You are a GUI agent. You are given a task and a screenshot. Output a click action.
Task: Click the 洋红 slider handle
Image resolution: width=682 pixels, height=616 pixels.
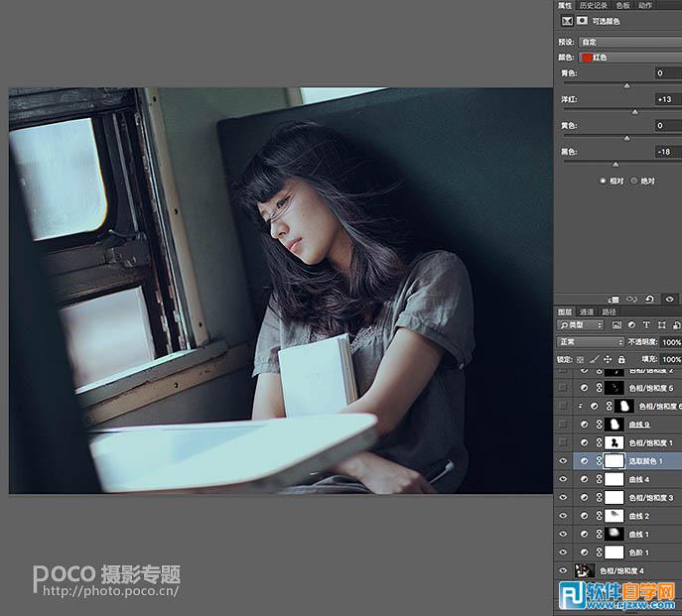pyautogui.click(x=635, y=112)
